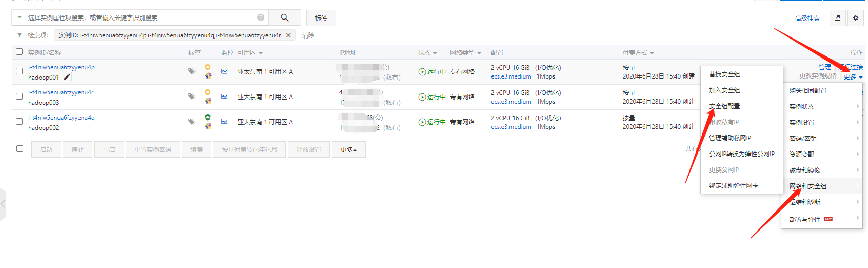The image size is (868, 268).
Task: Open the bottom 更多 batch actions dropdown
Action: click(x=348, y=149)
